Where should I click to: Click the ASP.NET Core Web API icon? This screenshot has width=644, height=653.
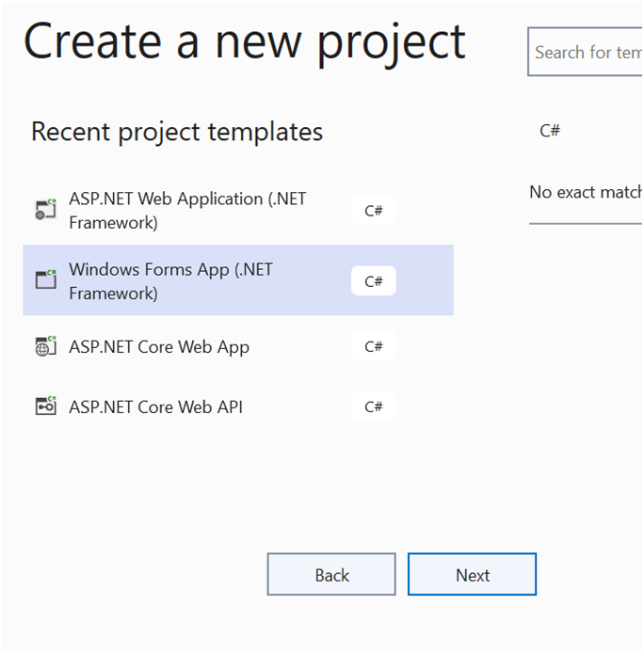[45, 406]
